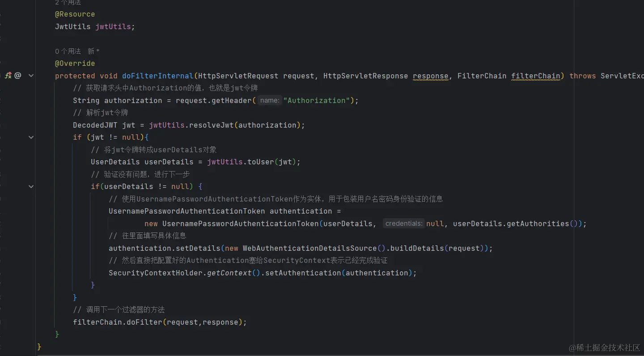Image resolution: width=644 pixels, height=356 pixels.
Task: Select the JwtUtils type in field declaration
Action: point(73,26)
